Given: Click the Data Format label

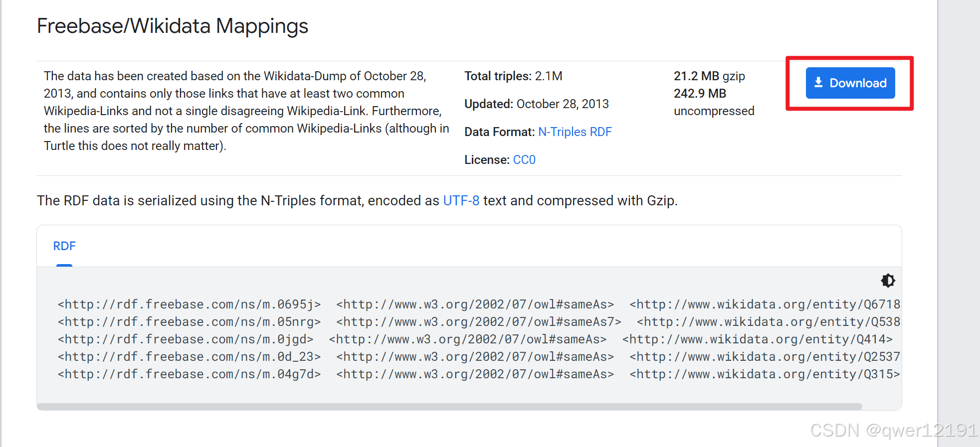Looking at the screenshot, I should tap(499, 132).
